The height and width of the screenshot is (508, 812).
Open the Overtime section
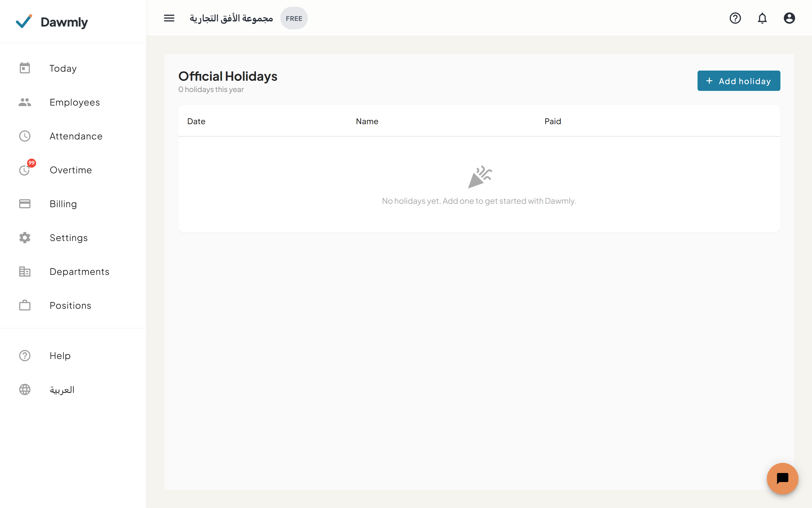73,170
